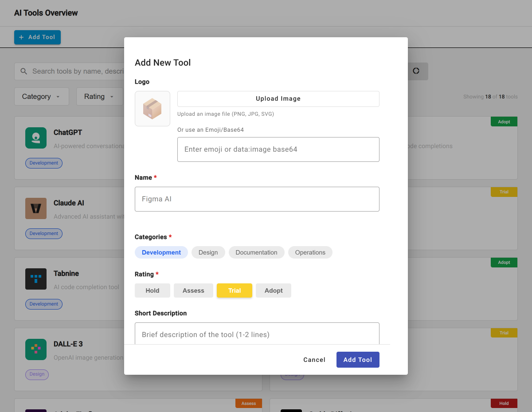Click the DALL-E 3 logo icon
This screenshot has width=532, height=412.
[36, 349]
